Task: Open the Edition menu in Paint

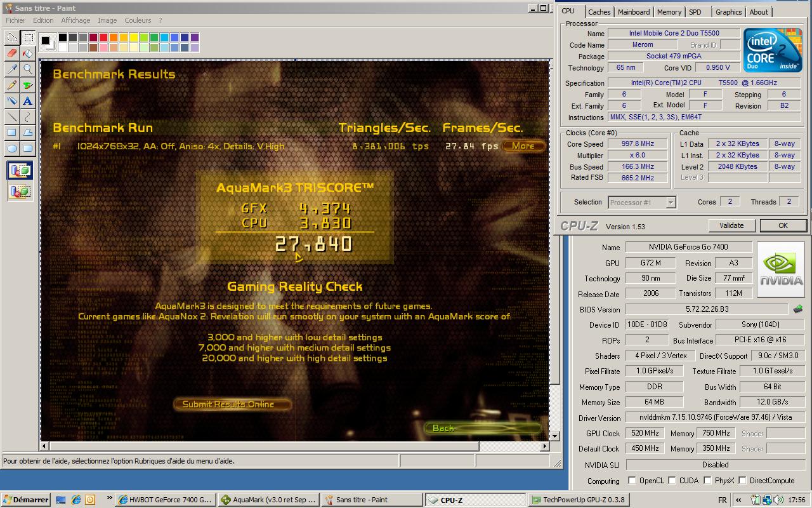Action: (43, 20)
